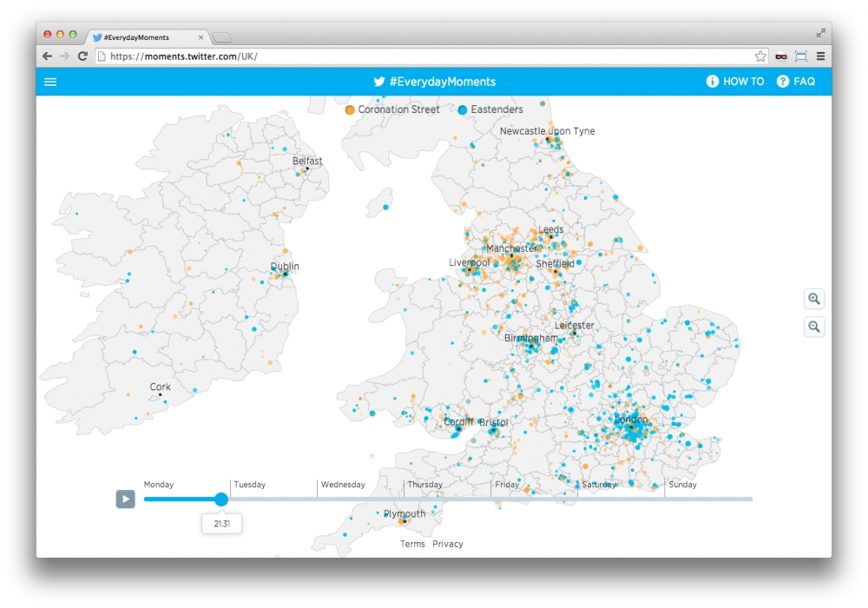Click the Leicester label on map
This screenshot has width=868, height=608.
pyautogui.click(x=575, y=325)
